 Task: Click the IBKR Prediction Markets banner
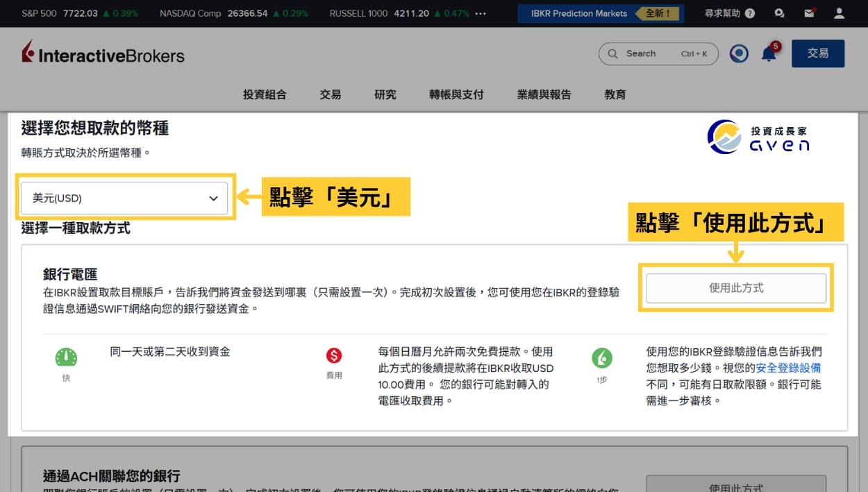point(601,13)
